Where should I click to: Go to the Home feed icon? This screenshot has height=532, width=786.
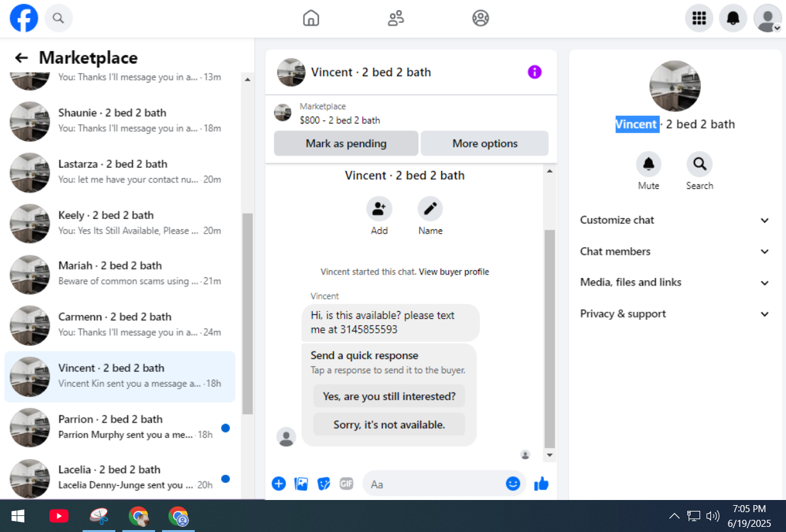point(311,18)
